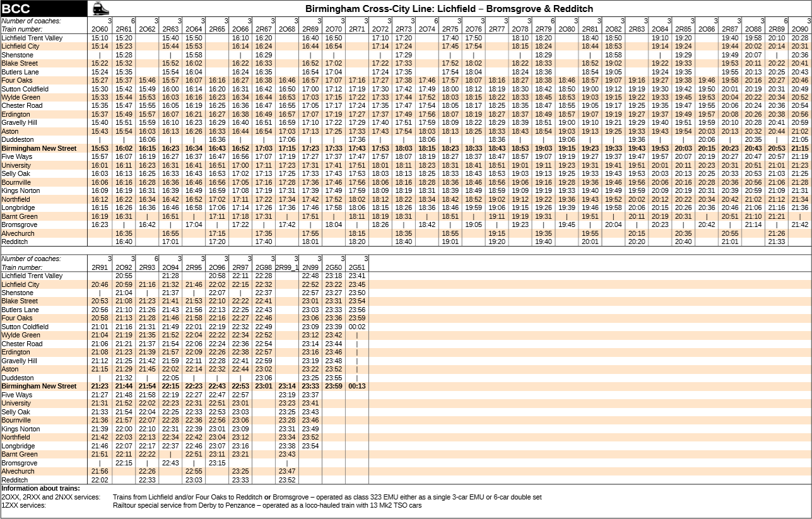Click train number 2R91 in lower table

[x=100, y=267]
